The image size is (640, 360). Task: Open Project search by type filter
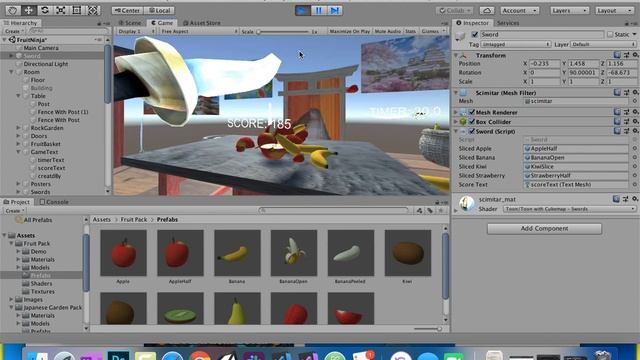coord(419,211)
